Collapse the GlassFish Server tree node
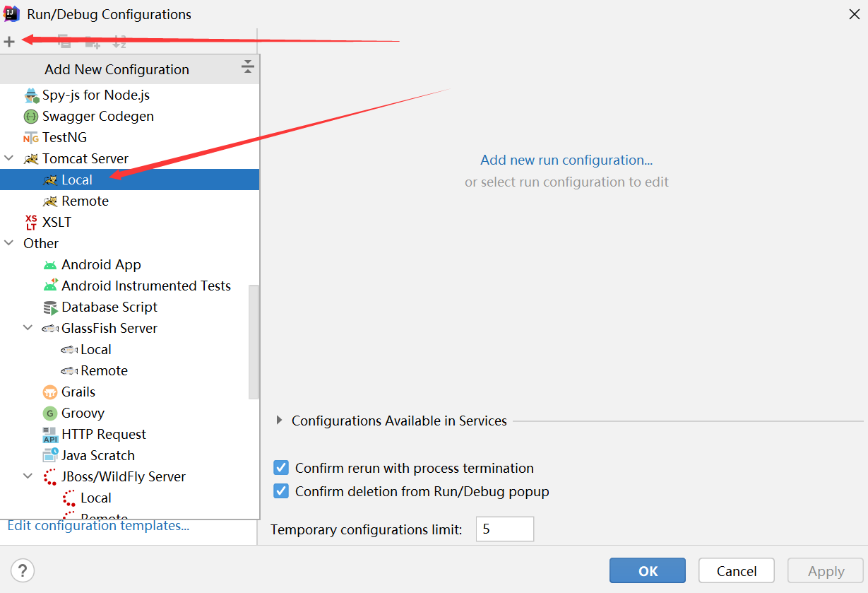Image resolution: width=868 pixels, height=593 pixels. pos(28,328)
